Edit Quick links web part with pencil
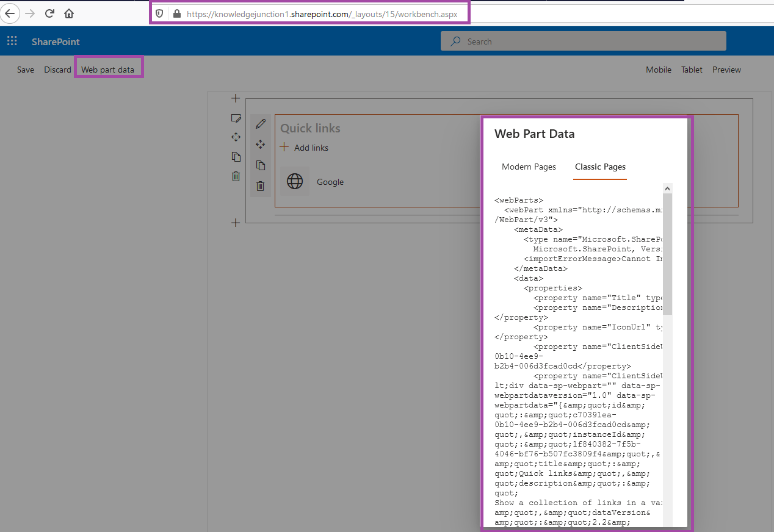The width and height of the screenshot is (774, 532). click(x=261, y=124)
